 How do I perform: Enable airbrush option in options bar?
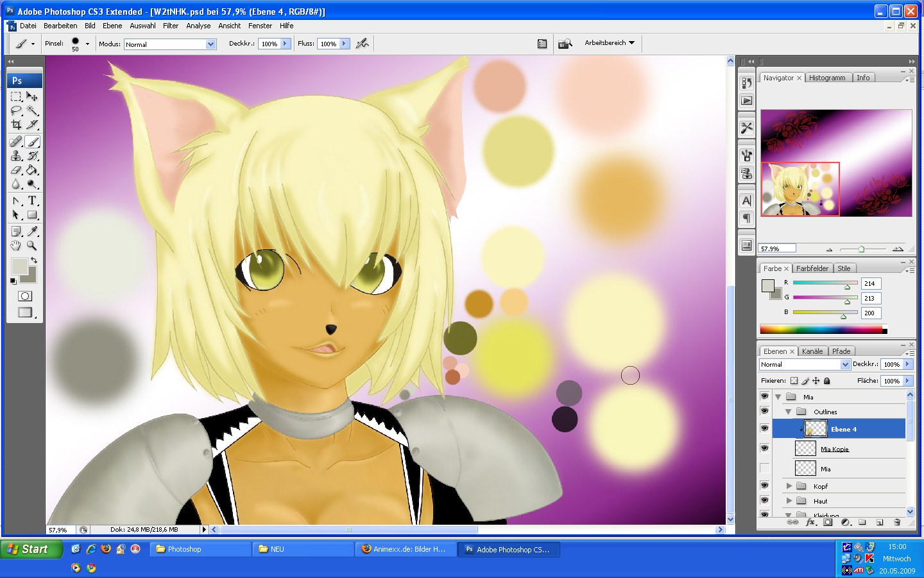point(363,44)
